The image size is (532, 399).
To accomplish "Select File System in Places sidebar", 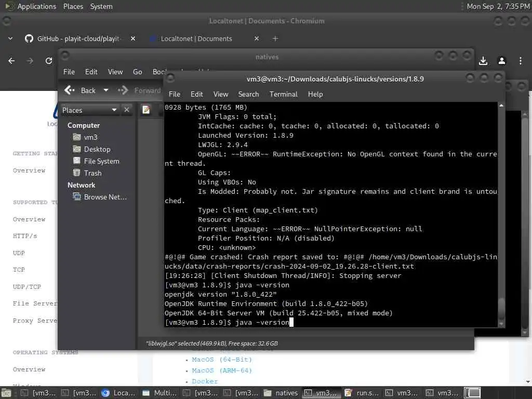I will point(96,161).
